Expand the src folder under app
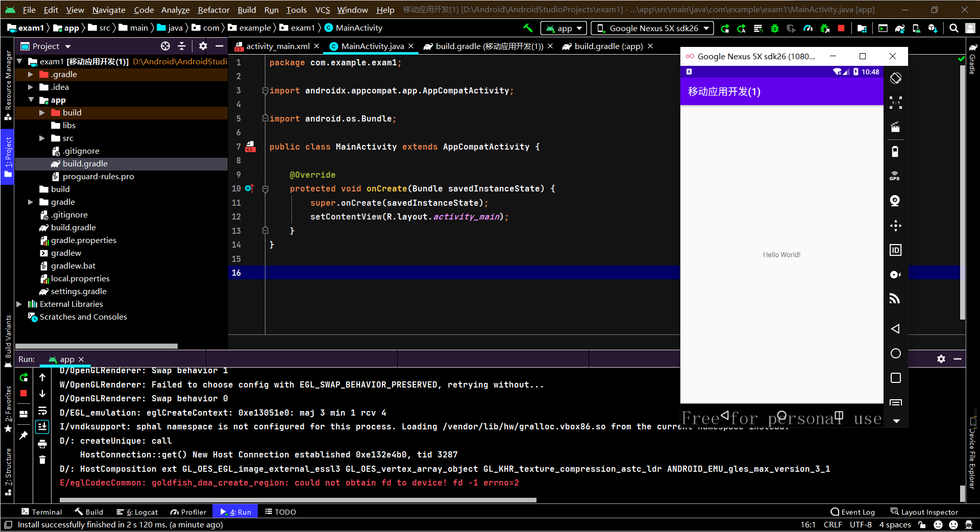Viewport: 980px width, 532px height. click(42, 138)
